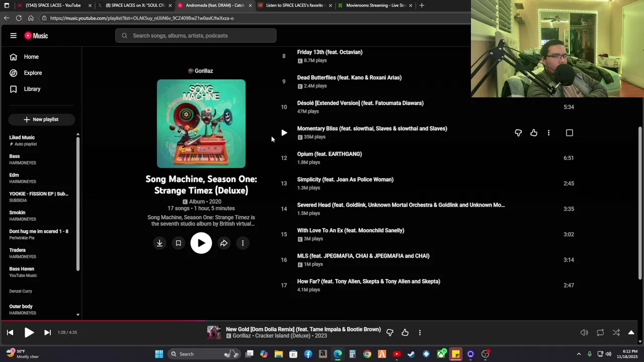644x362 pixels.
Task: Toggle shuffle in the player
Action: tap(616, 332)
